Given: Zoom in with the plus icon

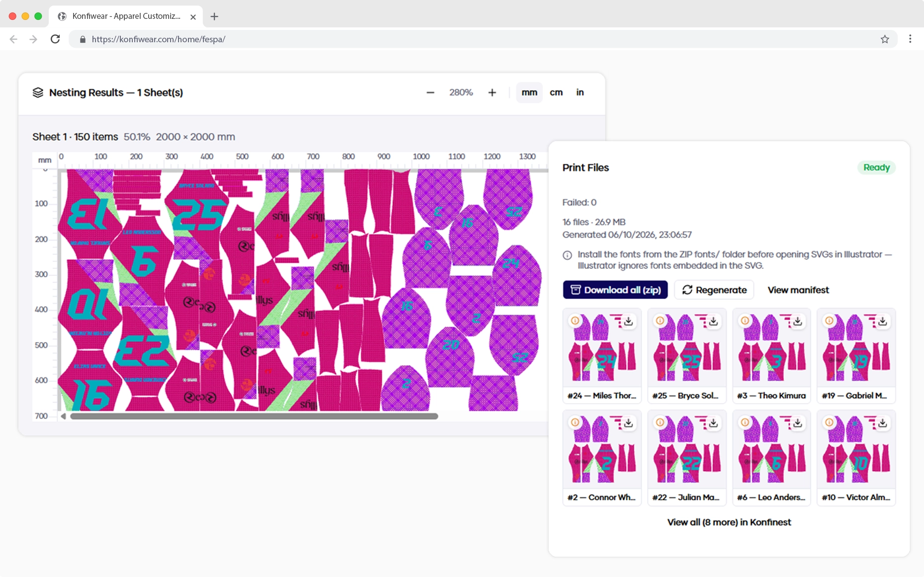Looking at the screenshot, I should [x=492, y=92].
